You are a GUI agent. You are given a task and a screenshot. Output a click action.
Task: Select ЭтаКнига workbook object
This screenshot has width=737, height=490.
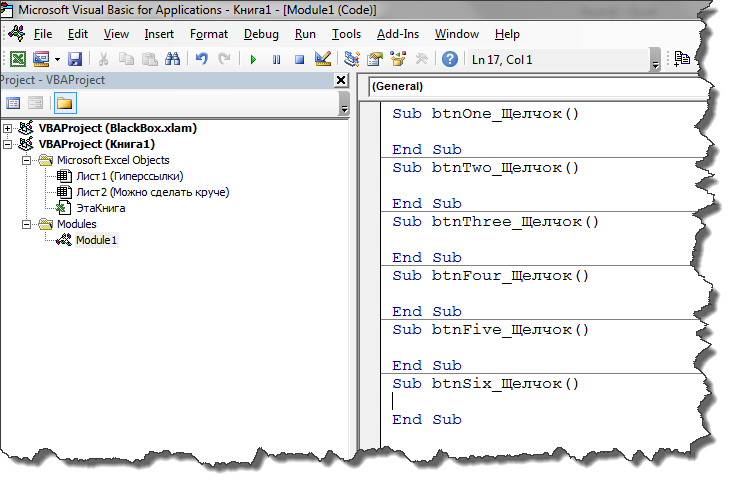click(x=101, y=208)
